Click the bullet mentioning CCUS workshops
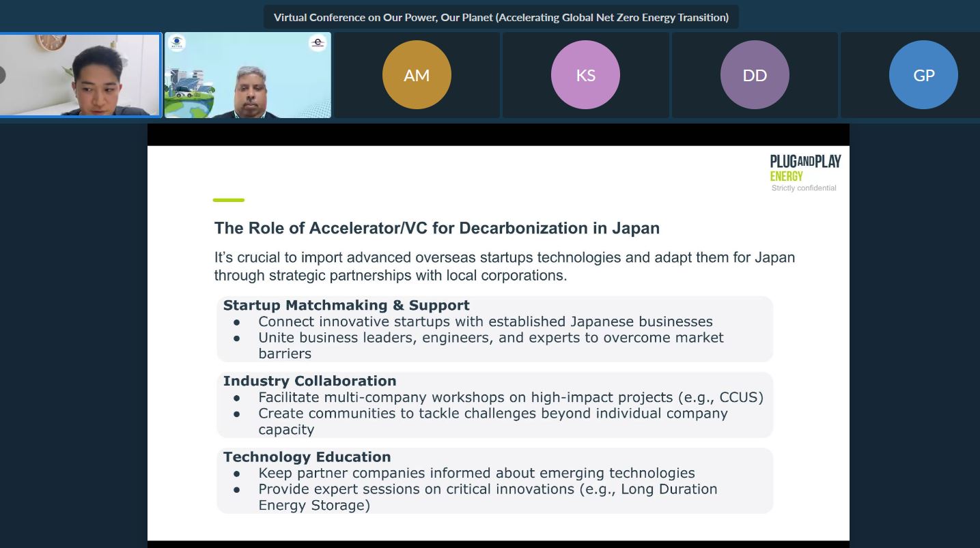This screenshot has height=548, width=980. tap(510, 397)
